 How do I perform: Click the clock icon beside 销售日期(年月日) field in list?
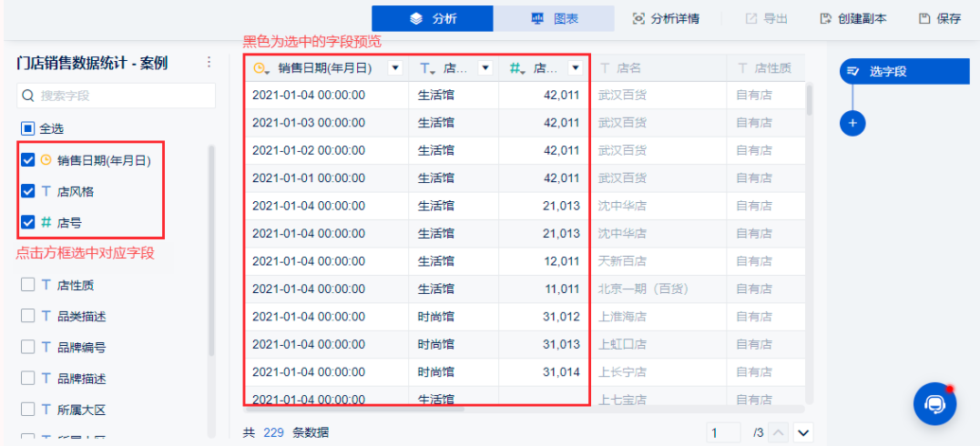pos(46,160)
